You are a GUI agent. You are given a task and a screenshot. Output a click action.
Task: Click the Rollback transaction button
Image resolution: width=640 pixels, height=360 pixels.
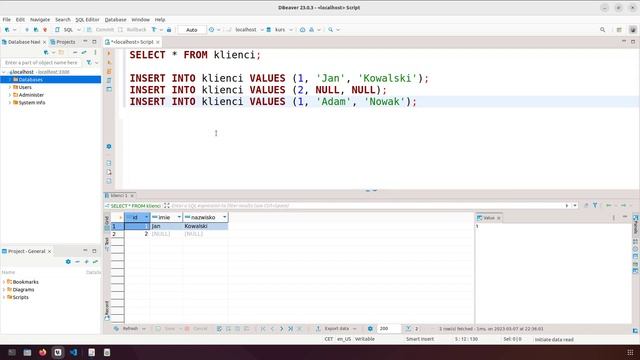[x=132, y=30]
